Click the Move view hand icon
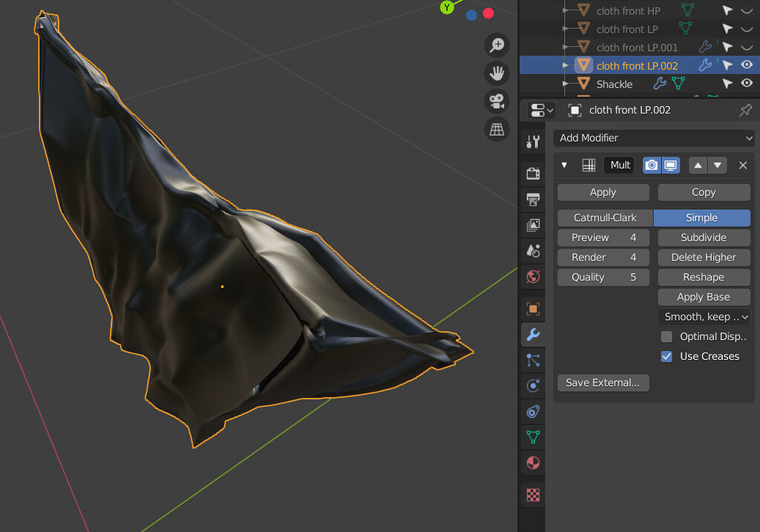The height and width of the screenshot is (532, 760). pos(497,73)
